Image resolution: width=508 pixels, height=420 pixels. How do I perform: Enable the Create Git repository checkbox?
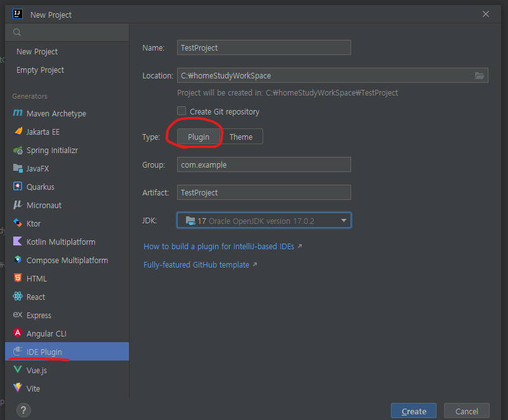(182, 111)
